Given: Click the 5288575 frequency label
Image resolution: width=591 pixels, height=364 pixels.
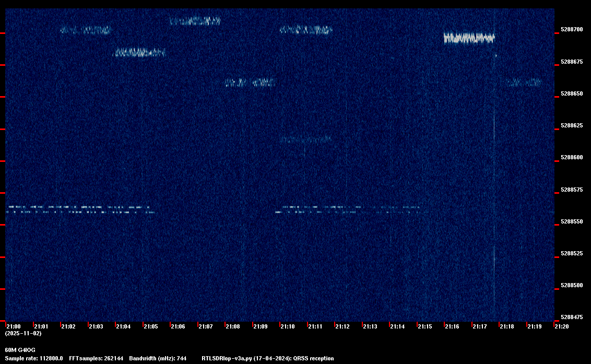Looking at the screenshot, I should pyautogui.click(x=572, y=190).
